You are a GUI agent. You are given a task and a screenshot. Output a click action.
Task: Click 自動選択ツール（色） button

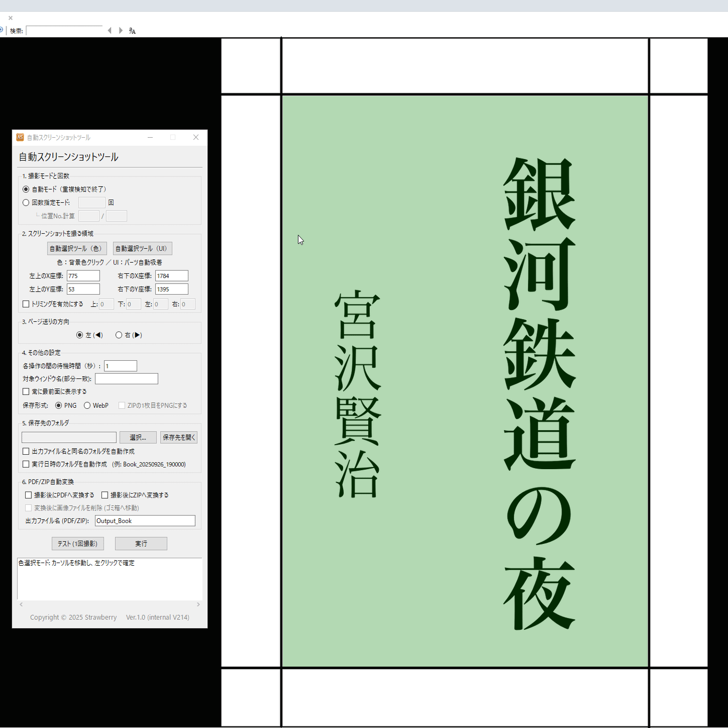coord(77,248)
